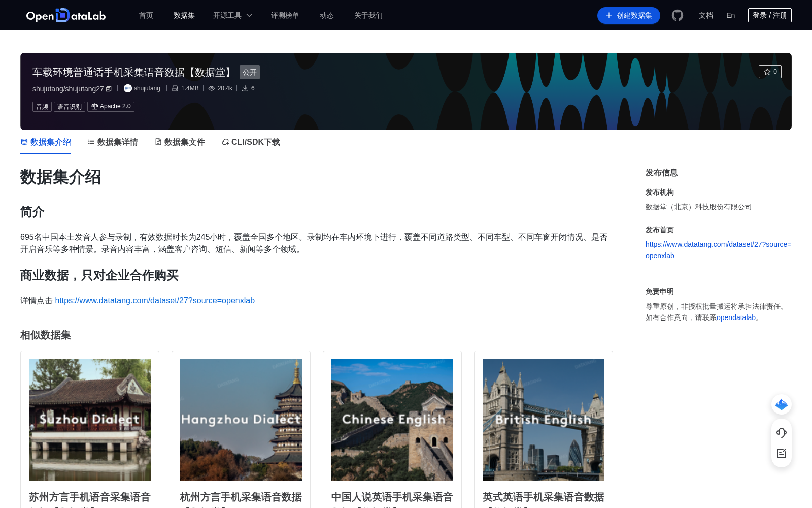
Task: Switch to 数据集详情 tab
Action: coord(113,142)
